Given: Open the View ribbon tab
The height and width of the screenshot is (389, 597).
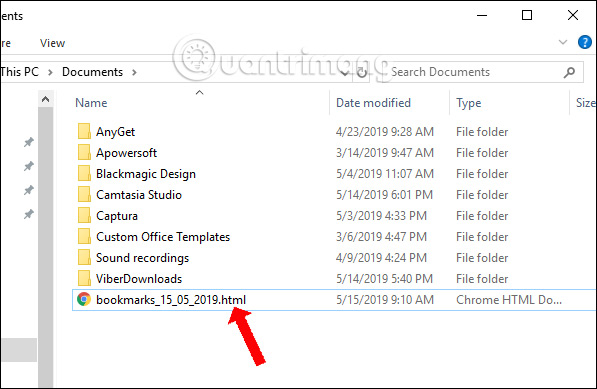Looking at the screenshot, I should pos(53,43).
